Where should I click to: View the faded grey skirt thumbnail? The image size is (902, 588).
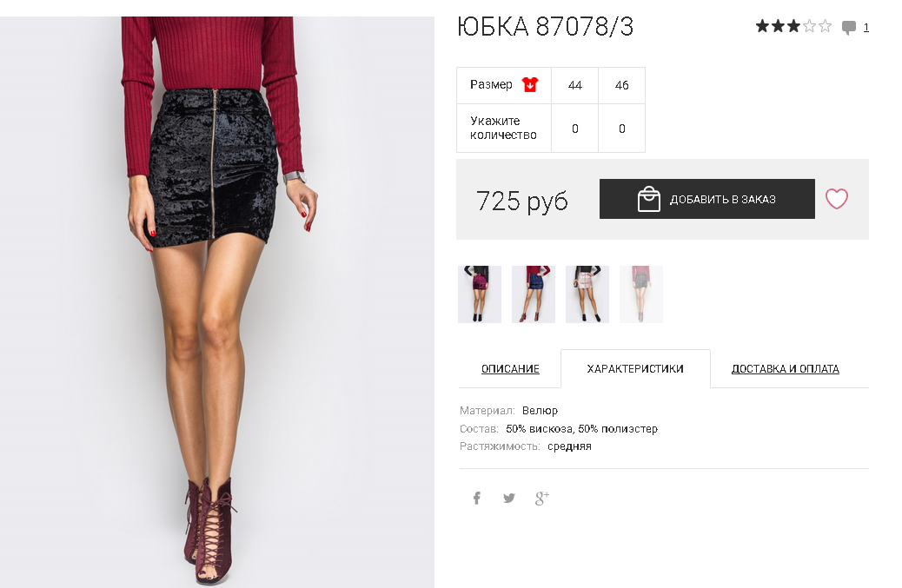(x=641, y=294)
